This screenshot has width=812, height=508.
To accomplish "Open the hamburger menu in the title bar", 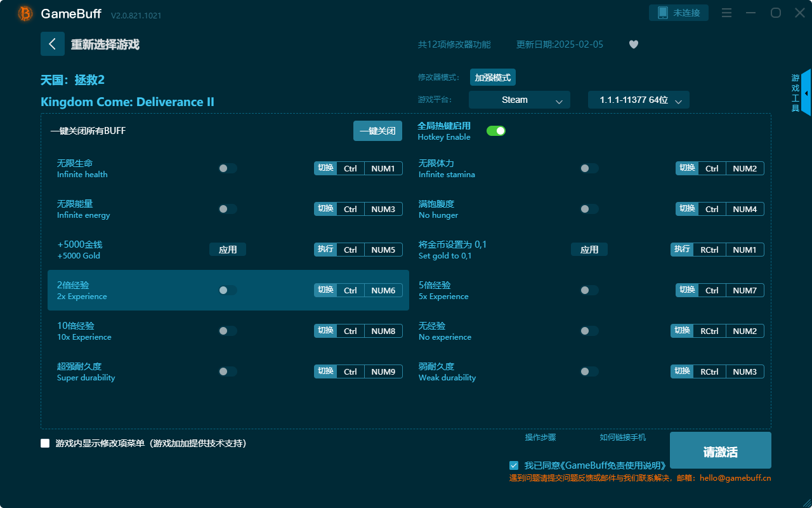I will pos(726,12).
